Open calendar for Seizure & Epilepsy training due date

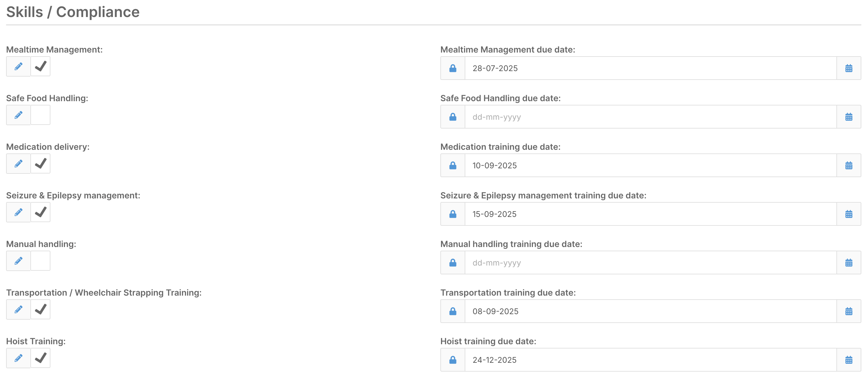[849, 214]
